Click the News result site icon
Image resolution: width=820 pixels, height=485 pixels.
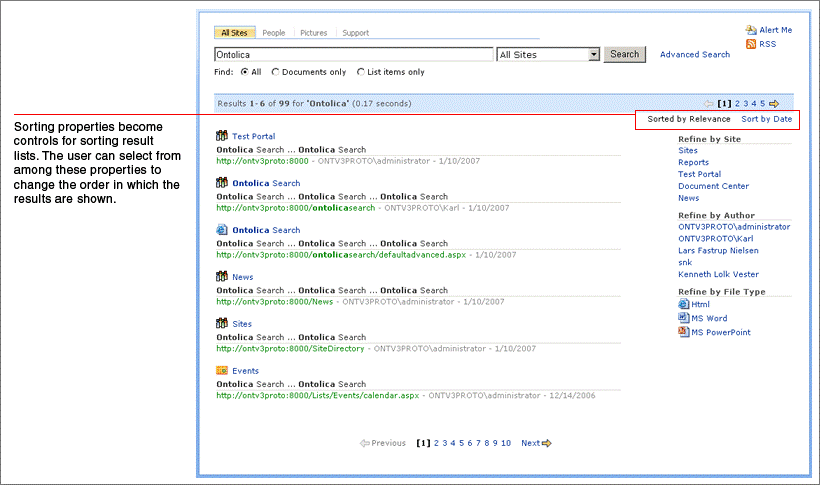222,276
